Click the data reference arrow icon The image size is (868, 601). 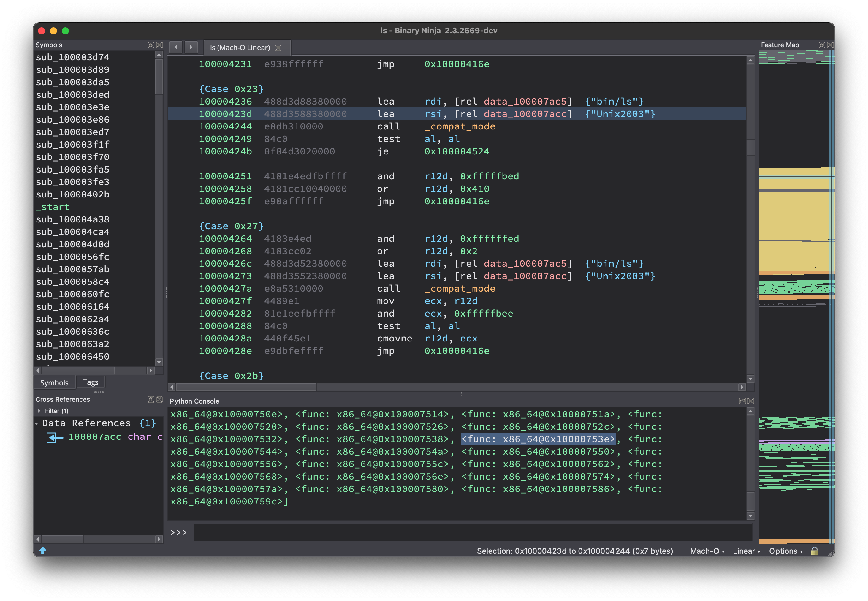coord(55,437)
